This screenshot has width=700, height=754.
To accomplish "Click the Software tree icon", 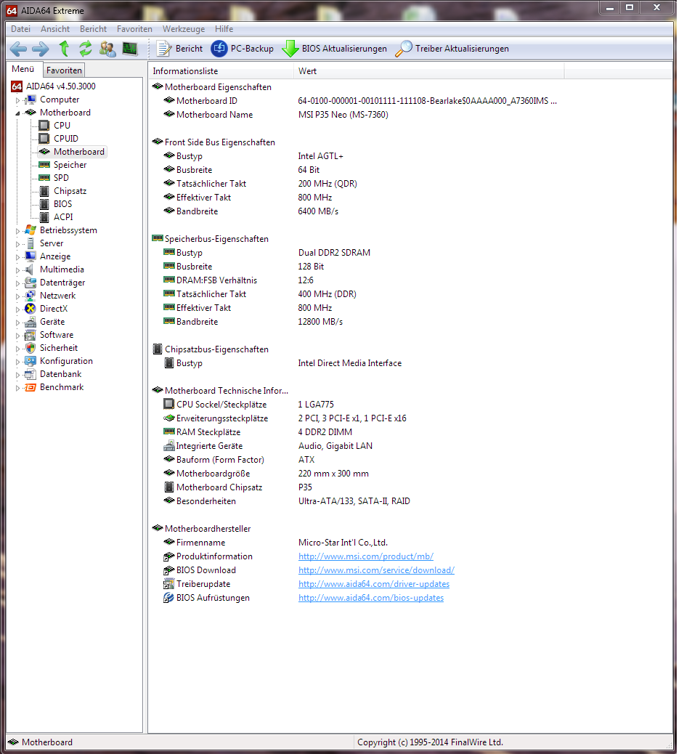I will [30, 335].
